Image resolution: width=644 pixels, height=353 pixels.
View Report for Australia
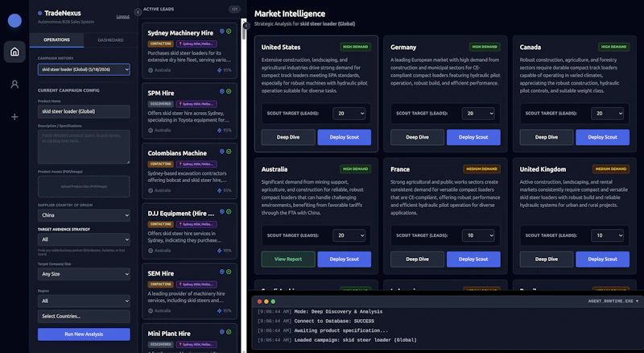[288, 260]
